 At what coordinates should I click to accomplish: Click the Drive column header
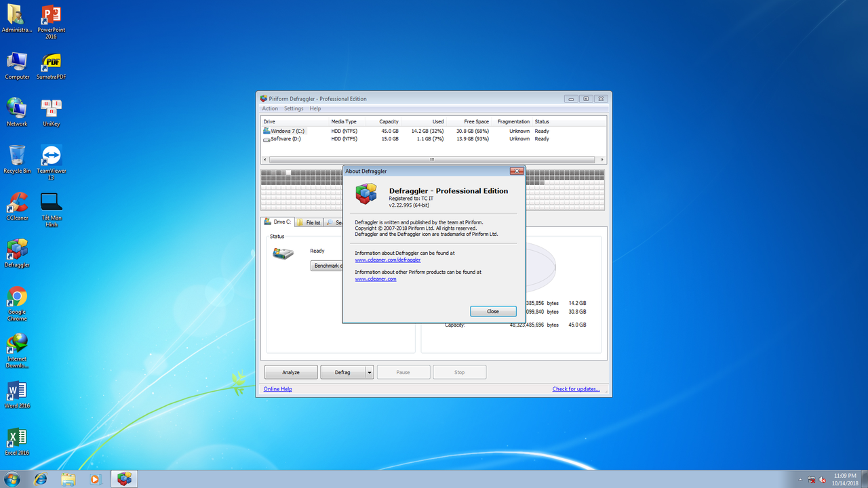coord(295,121)
